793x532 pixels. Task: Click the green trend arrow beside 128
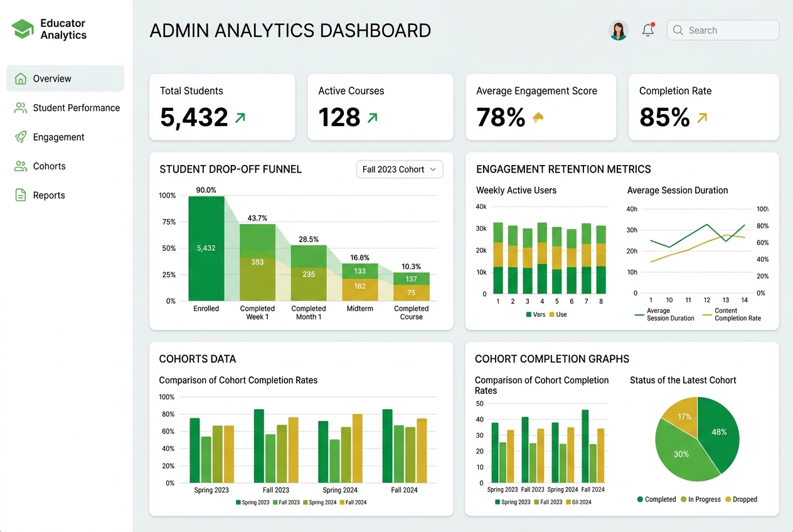[372, 117]
